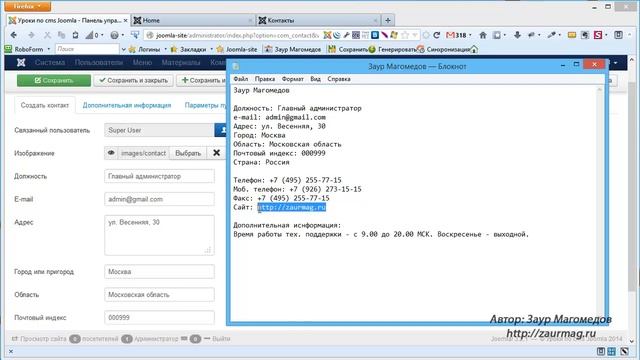Click Сохранить и закрыть button
The width and height of the screenshot is (640, 360).
tap(133, 80)
